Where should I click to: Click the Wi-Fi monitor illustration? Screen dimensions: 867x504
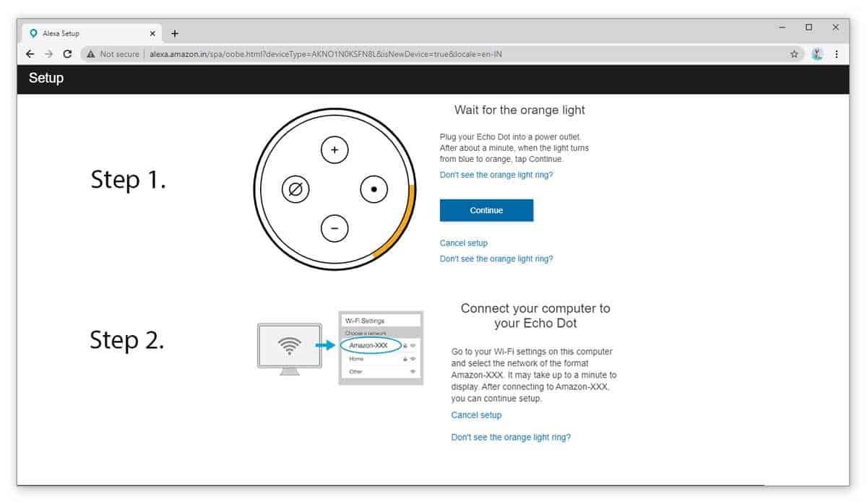tap(290, 349)
